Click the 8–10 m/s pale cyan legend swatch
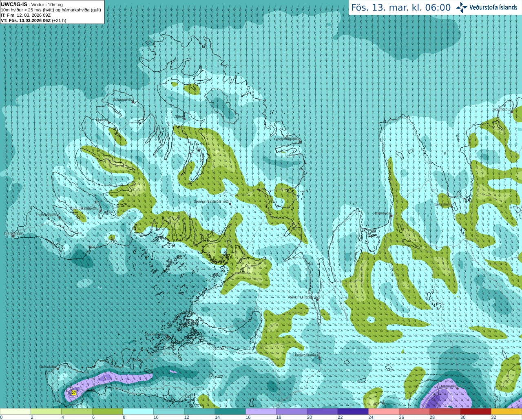This screenshot has height=420, width=522. tap(138, 411)
